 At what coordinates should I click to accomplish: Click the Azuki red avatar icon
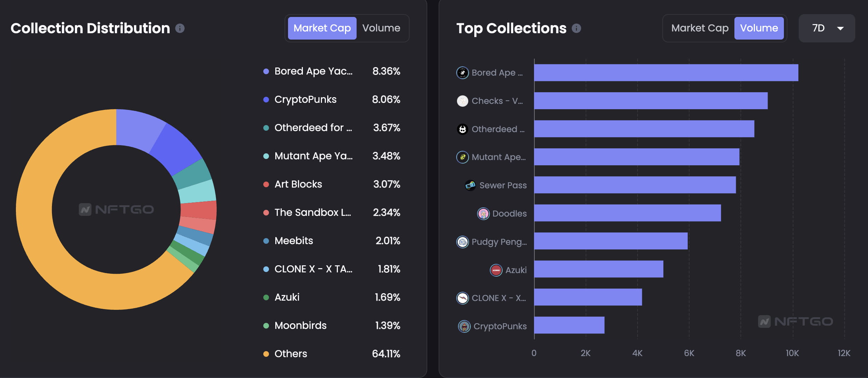(x=496, y=270)
